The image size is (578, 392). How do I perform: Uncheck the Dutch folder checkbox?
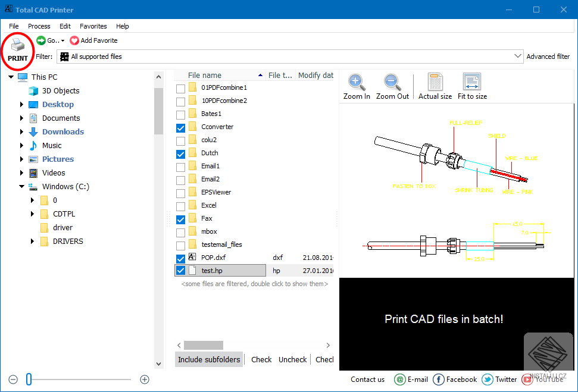(180, 154)
